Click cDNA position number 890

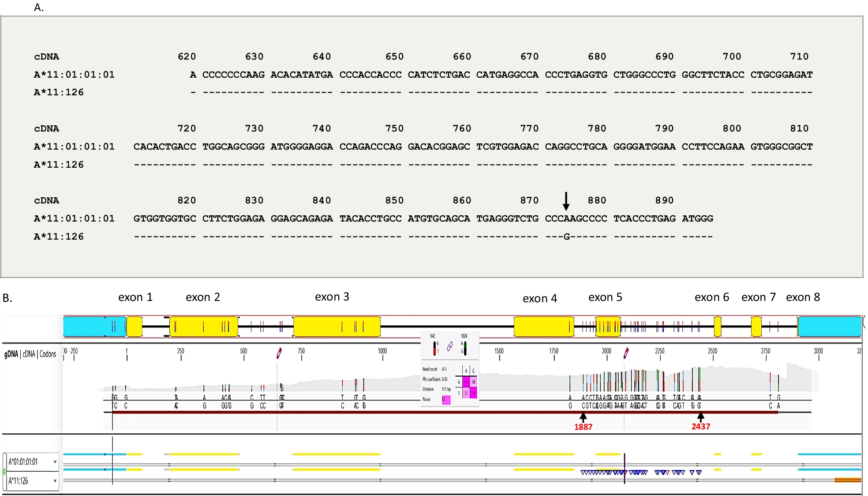[x=664, y=200]
